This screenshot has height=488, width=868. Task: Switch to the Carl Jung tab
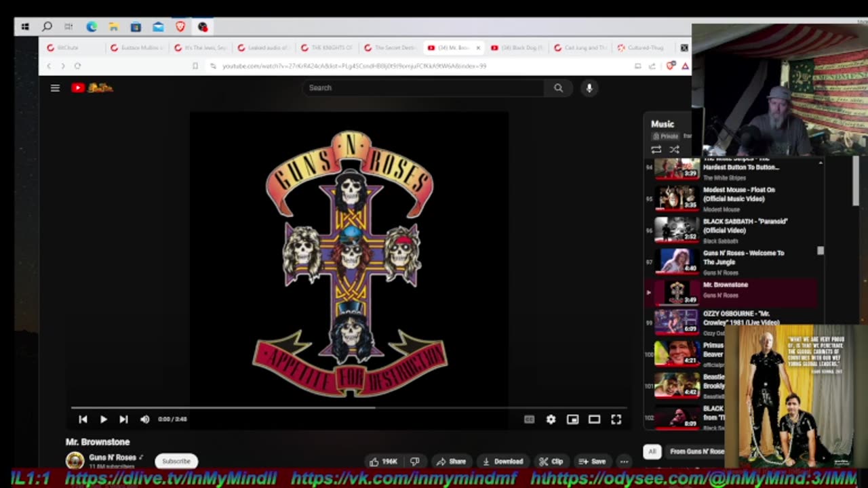pos(582,48)
